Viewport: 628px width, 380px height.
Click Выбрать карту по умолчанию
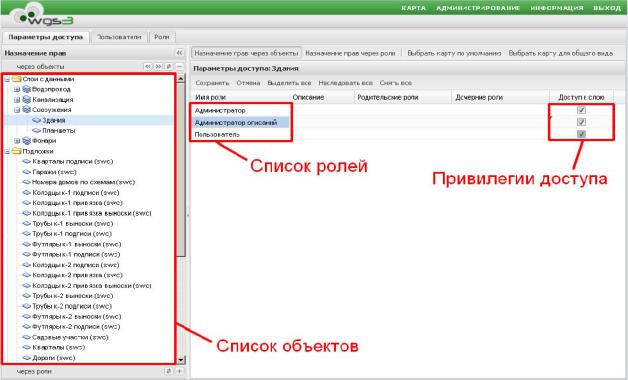[x=454, y=53]
